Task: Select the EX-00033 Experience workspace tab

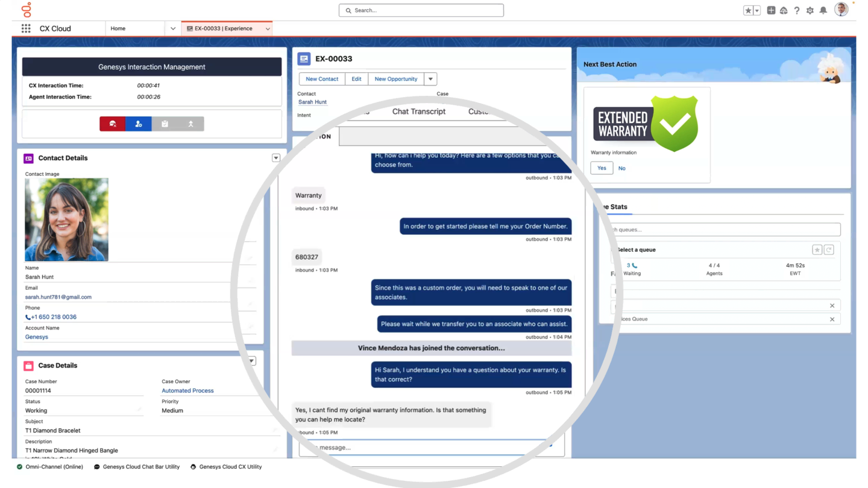Action: [x=223, y=28]
